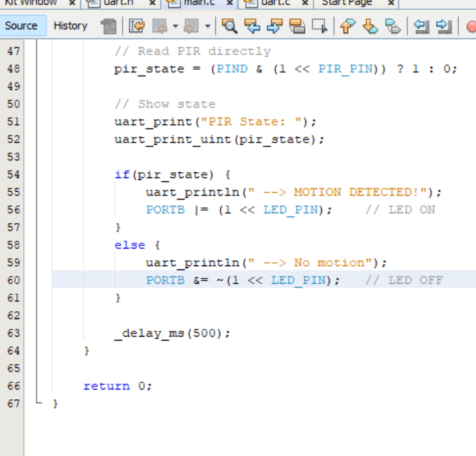Screen dimensions: 476x456
Task: Toggle rectangular selection mode
Action: click(319, 26)
